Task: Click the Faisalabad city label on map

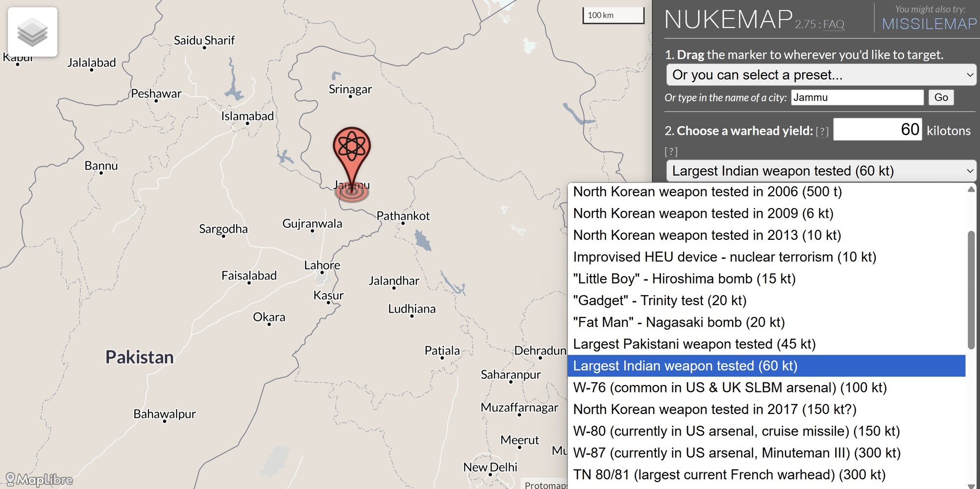Action: point(249,276)
